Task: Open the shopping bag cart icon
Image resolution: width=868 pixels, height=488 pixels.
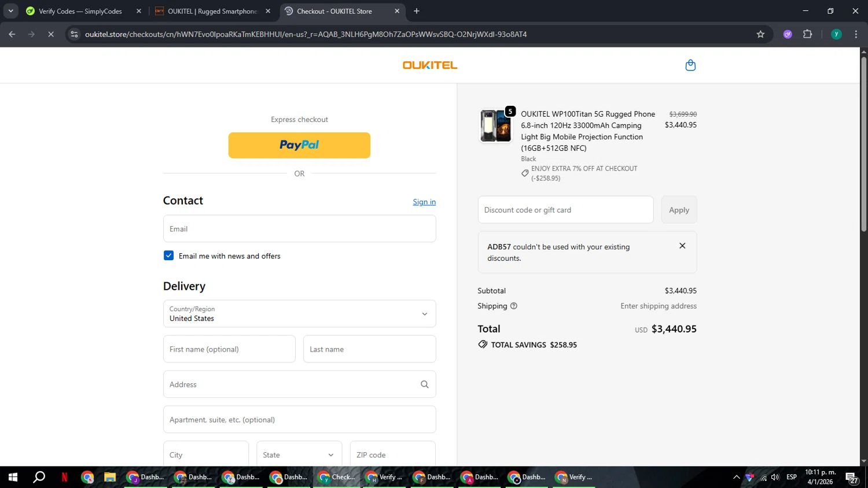Action: [x=690, y=65]
